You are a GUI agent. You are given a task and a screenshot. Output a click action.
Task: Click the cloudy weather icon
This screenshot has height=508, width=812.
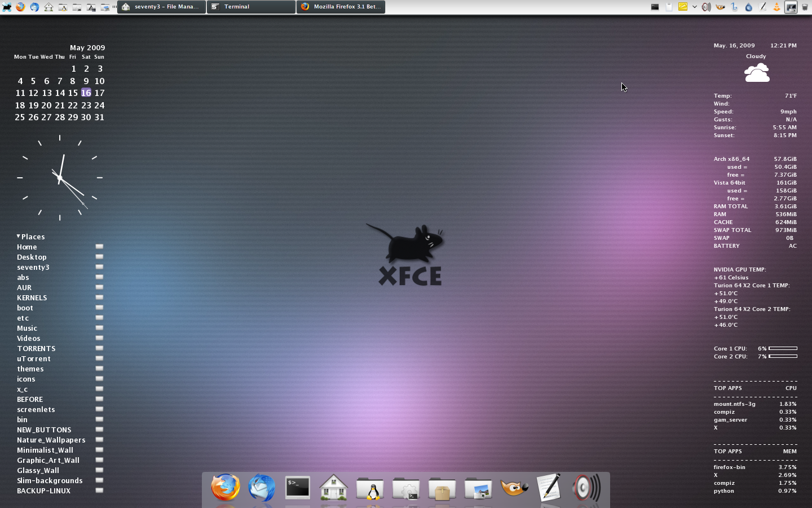tap(756, 73)
